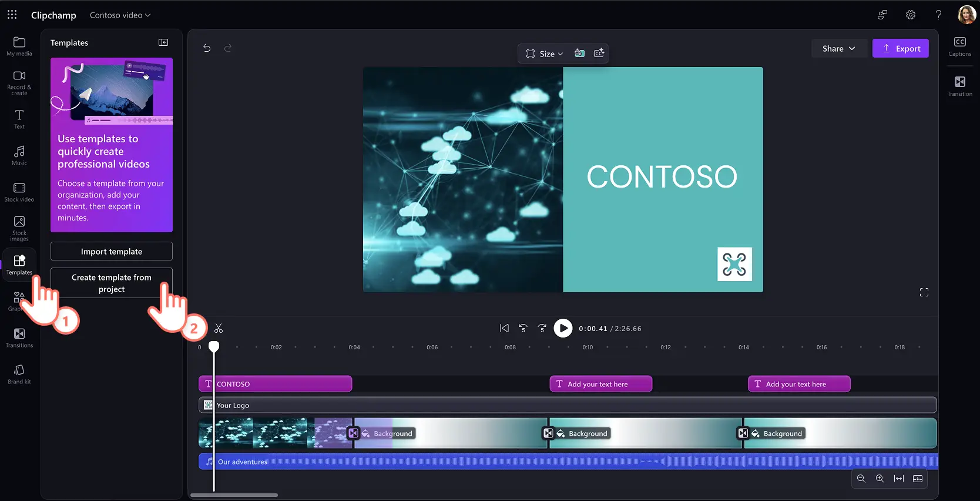Click the CONTOSO title in preview

[x=662, y=176]
